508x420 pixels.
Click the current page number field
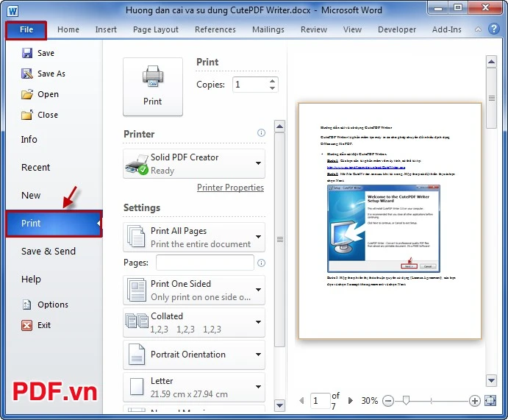coord(320,401)
